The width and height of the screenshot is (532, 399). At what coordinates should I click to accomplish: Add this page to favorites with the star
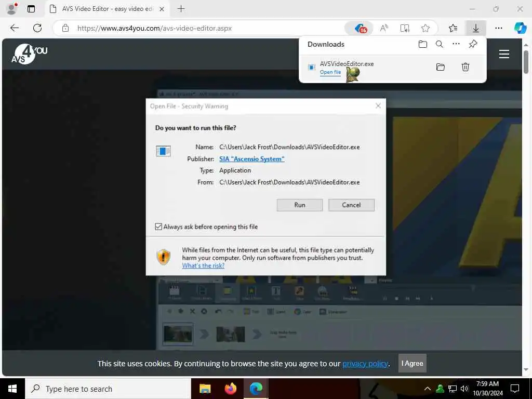[425, 28]
